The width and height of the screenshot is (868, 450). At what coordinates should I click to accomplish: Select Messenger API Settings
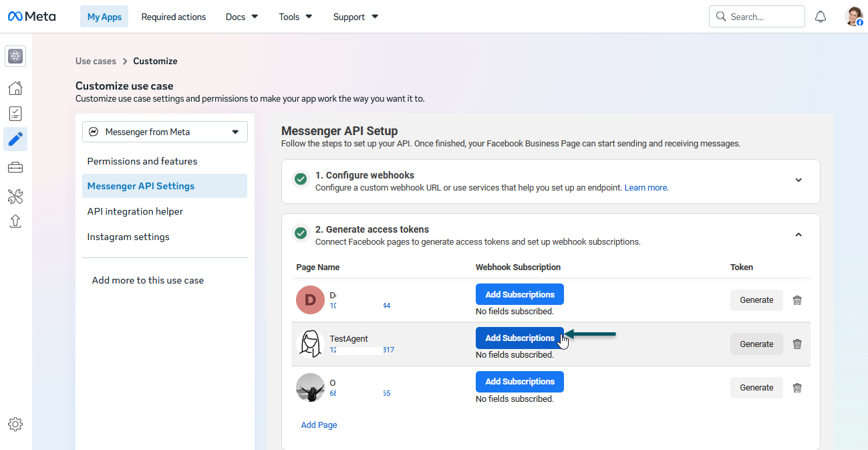[x=164, y=186]
